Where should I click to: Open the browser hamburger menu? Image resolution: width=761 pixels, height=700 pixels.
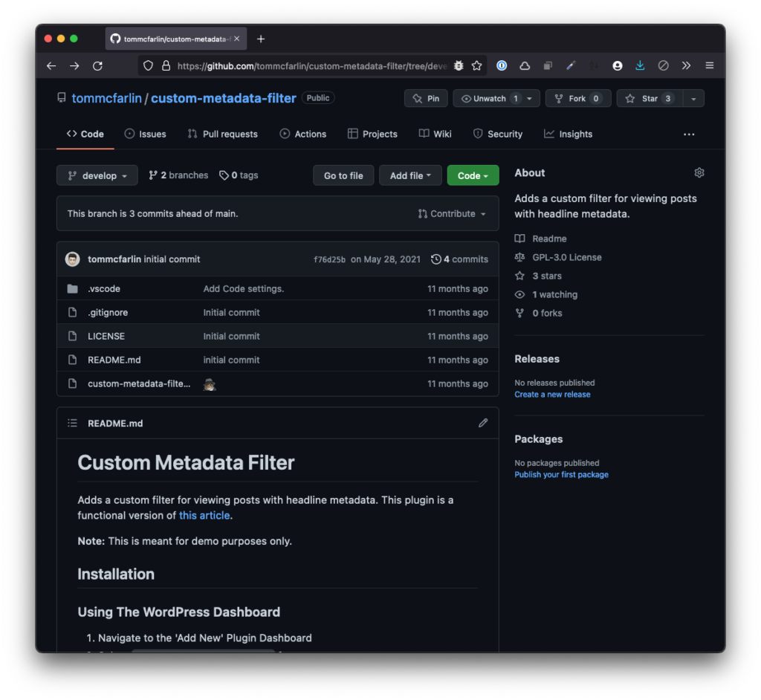pyautogui.click(x=709, y=65)
